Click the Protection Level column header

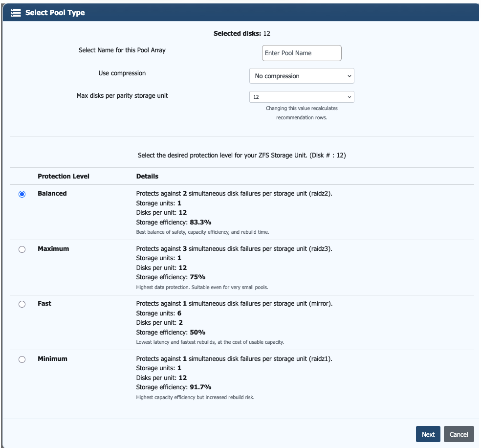64,176
